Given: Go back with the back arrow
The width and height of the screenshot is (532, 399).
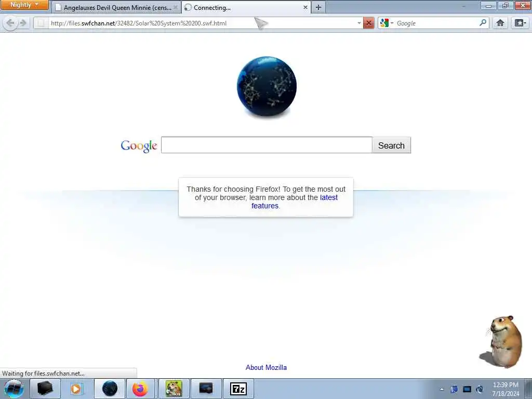Looking at the screenshot, I should point(10,23).
